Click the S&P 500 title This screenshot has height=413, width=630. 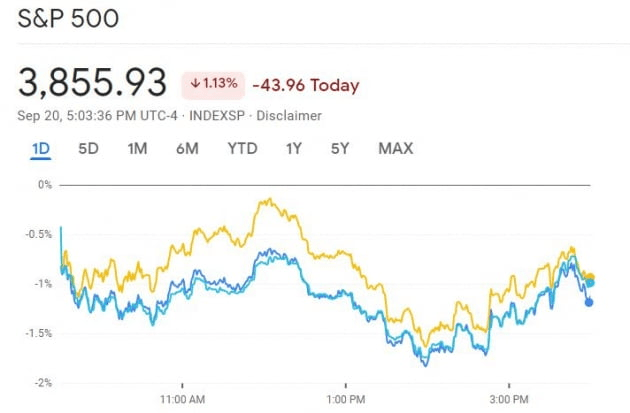68,19
